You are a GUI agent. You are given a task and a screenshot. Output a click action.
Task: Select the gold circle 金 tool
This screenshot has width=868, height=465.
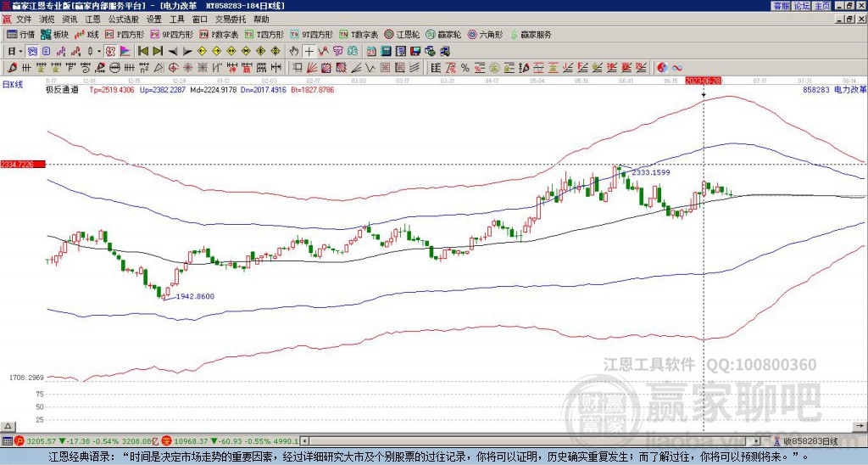point(493,68)
